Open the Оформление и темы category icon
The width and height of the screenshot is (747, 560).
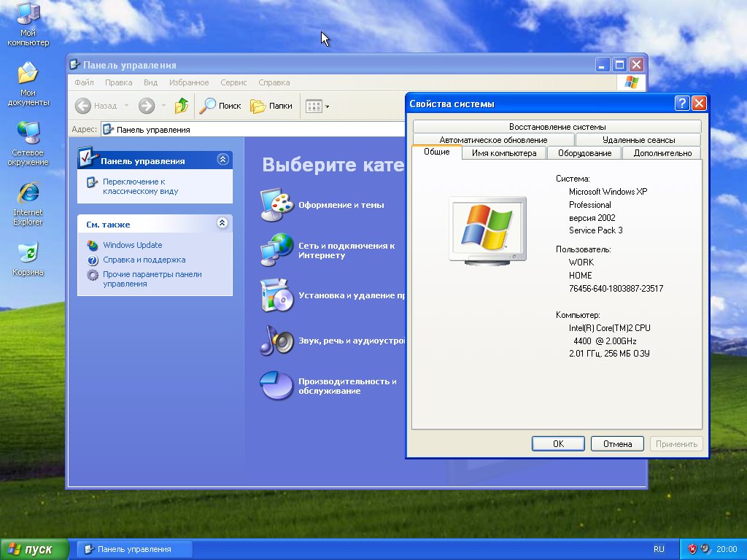click(x=276, y=205)
